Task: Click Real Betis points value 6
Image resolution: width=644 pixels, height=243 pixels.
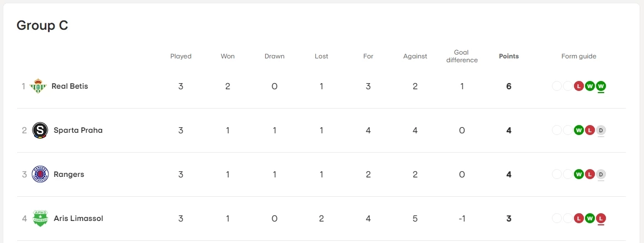Action: pyautogui.click(x=508, y=86)
